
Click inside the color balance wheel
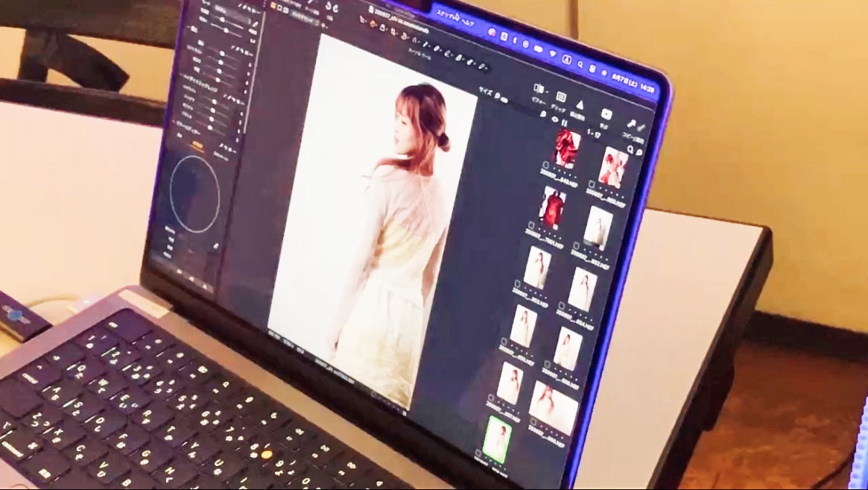(195, 193)
